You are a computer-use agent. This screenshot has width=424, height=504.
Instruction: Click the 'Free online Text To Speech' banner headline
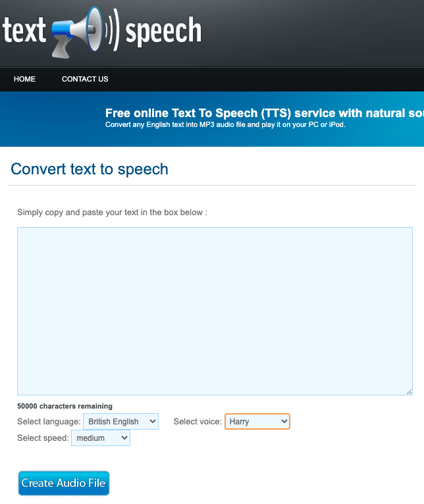(x=265, y=113)
